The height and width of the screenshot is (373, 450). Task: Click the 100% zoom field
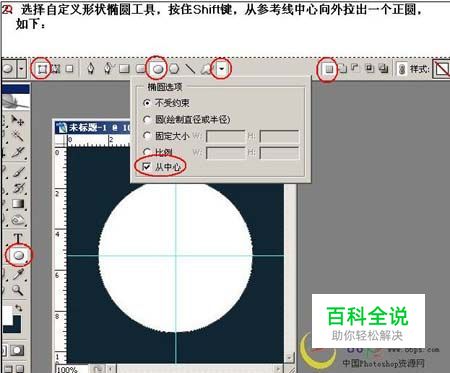(71, 369)
